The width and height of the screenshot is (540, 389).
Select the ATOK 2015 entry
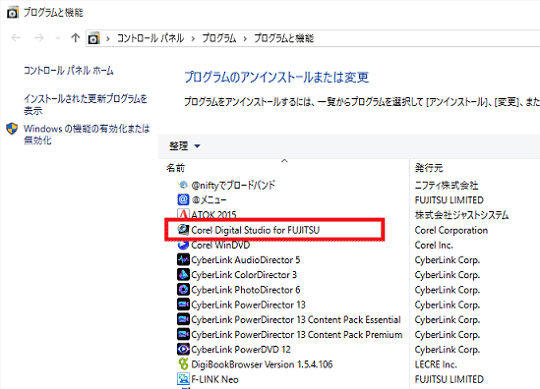coord(214,214)
